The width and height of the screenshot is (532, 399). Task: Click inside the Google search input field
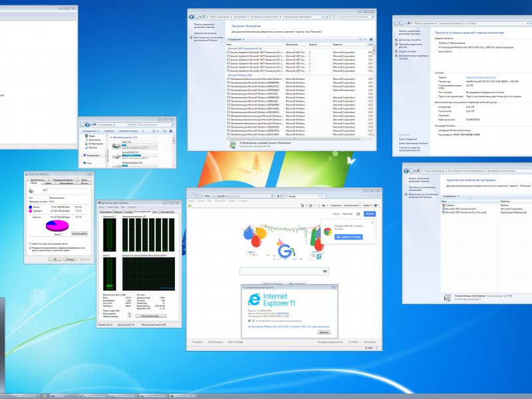(284, 271)
